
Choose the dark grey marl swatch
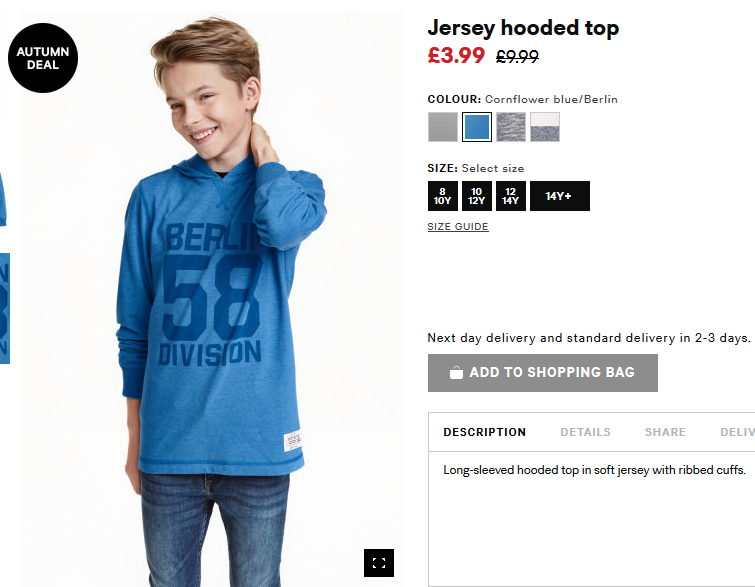pos(511,127)
